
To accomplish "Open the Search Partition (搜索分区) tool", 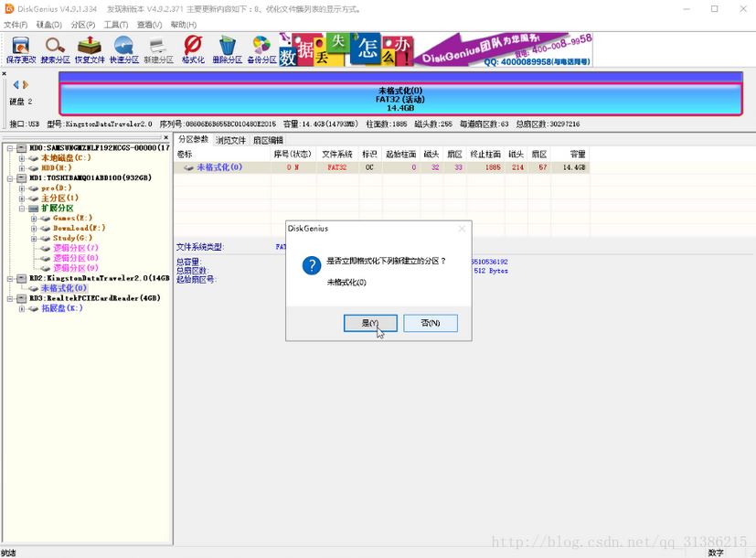I will click(55, 49).
